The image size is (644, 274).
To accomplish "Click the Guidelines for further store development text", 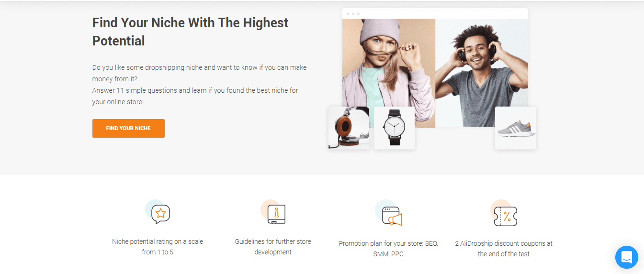I will coord(273,247).
